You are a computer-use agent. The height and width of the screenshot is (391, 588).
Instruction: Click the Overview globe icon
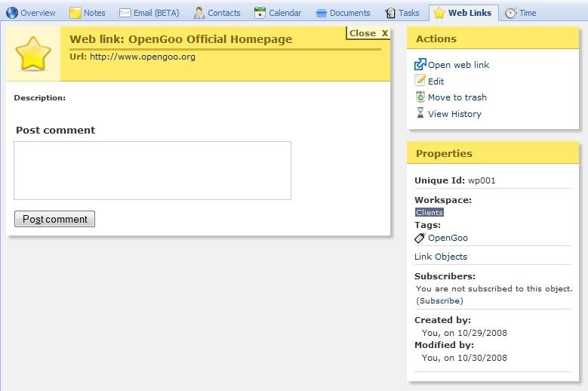pos(12,13)
